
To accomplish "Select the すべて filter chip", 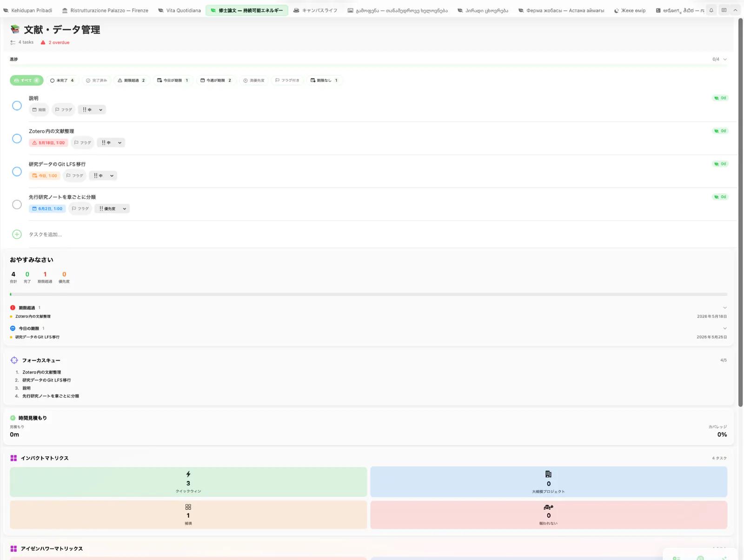I will pos(27,80).
